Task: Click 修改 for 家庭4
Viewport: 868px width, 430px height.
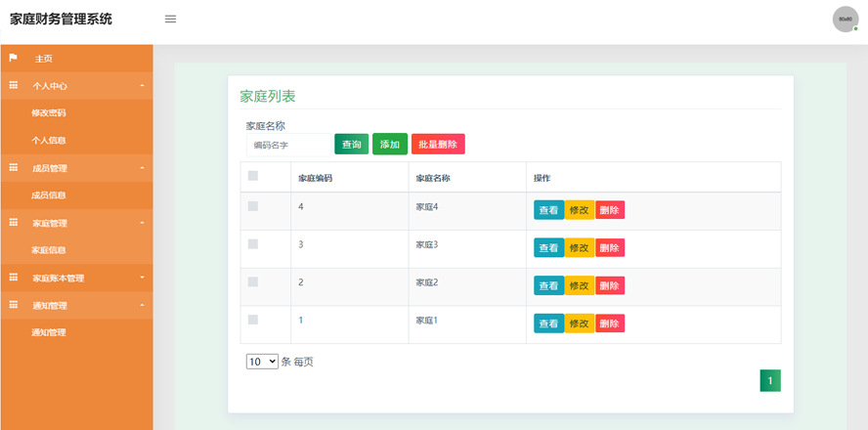Action: coord(579,210)
